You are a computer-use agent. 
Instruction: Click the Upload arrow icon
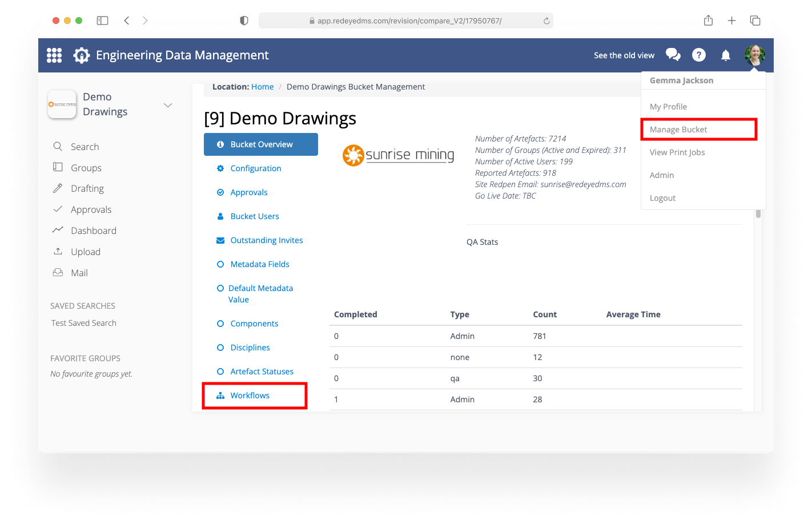tap(58, 251)
